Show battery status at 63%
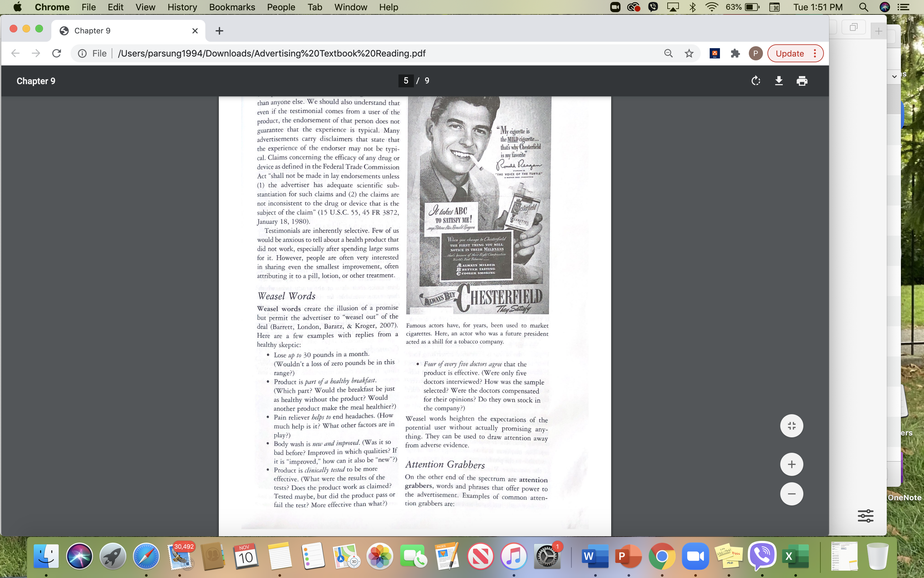The width and height of the screenshot is (924, 578). tap(743, 7)
